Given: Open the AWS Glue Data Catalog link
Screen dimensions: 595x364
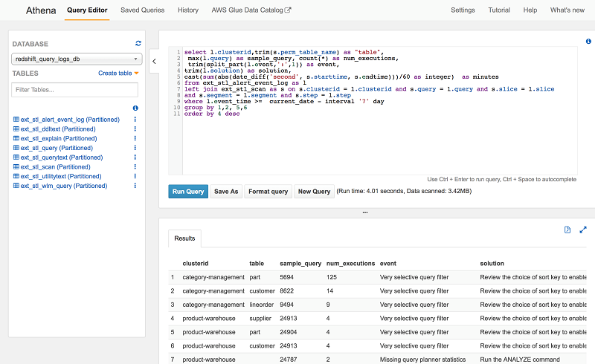Looking at the screenshot, I should click(x=251, y=10).
